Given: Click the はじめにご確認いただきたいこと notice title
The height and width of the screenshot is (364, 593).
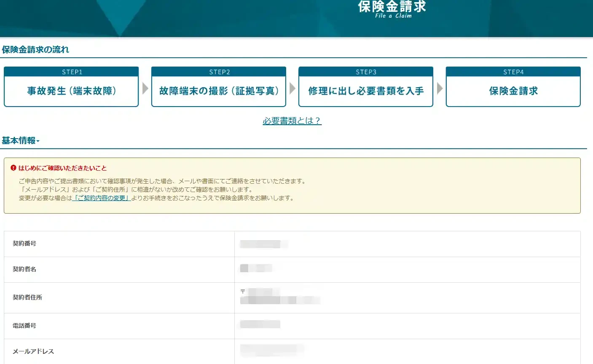Looking at the screenshot, I should [62, 168].
